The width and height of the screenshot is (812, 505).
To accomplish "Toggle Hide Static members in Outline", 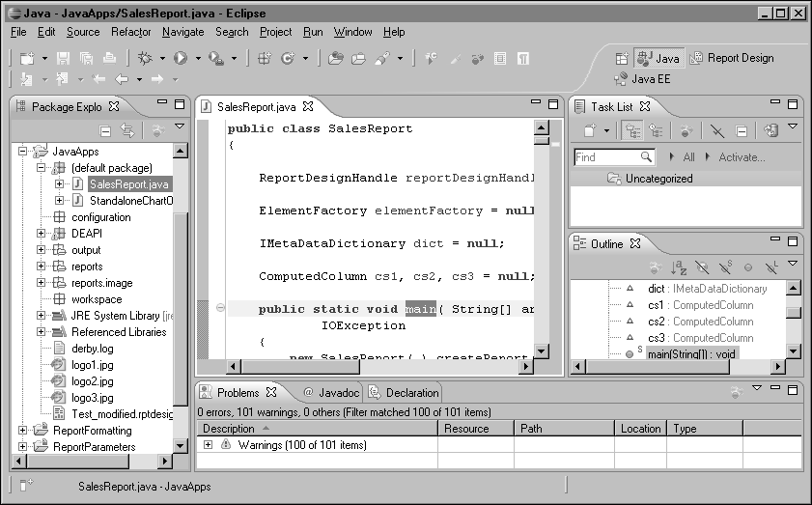I will pos(725,267).
